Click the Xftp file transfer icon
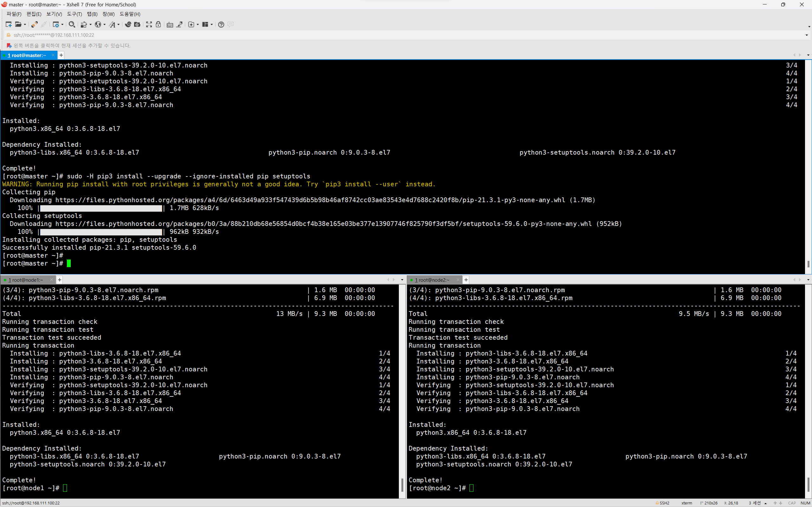This screenshot has width=812, height=507. pos(137,24)
